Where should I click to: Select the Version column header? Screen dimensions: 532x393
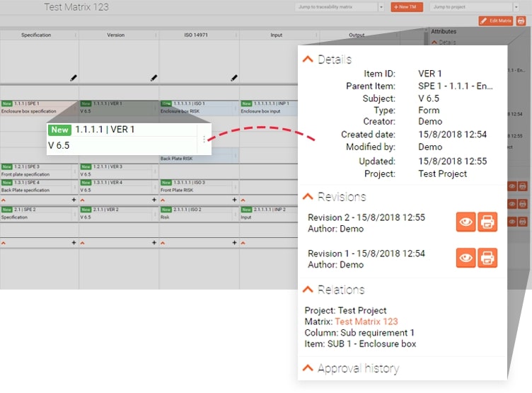(x=116, y=35)
